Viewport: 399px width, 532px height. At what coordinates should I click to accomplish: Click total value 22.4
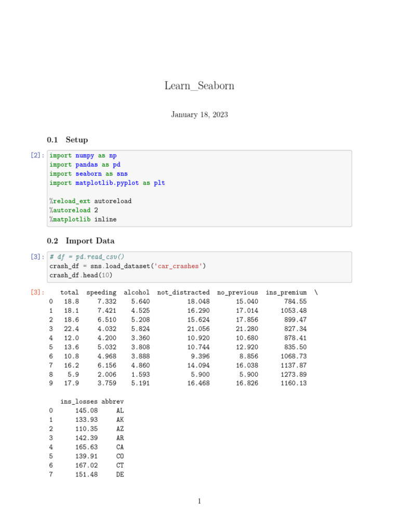tap(71, 329)
